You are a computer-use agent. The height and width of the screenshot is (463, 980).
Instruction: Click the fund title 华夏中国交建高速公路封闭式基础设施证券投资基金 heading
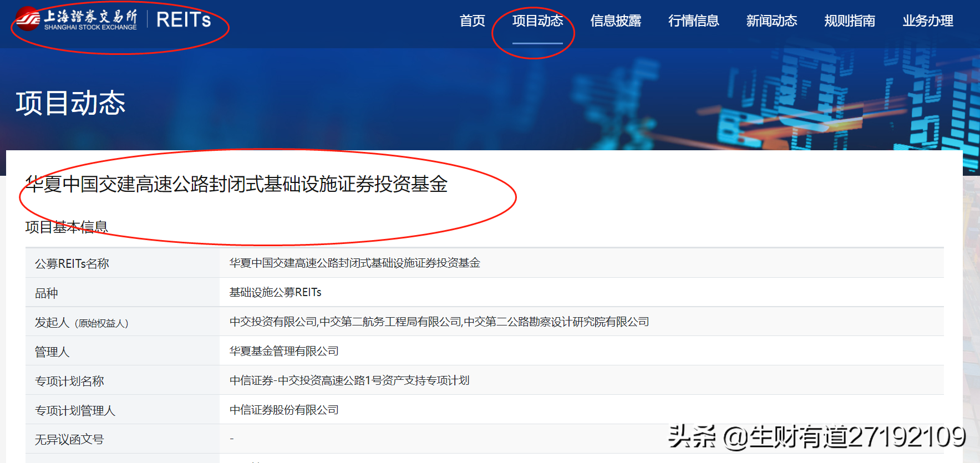[237, 184]
